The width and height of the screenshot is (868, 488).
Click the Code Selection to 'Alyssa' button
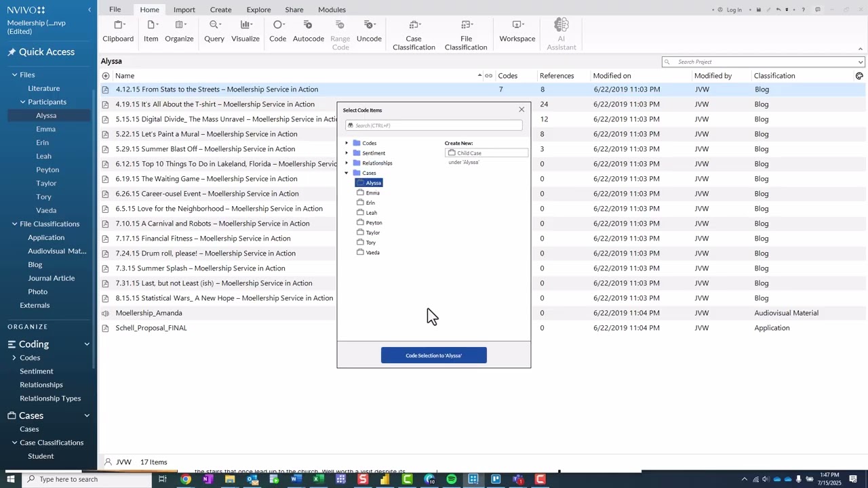434,355
